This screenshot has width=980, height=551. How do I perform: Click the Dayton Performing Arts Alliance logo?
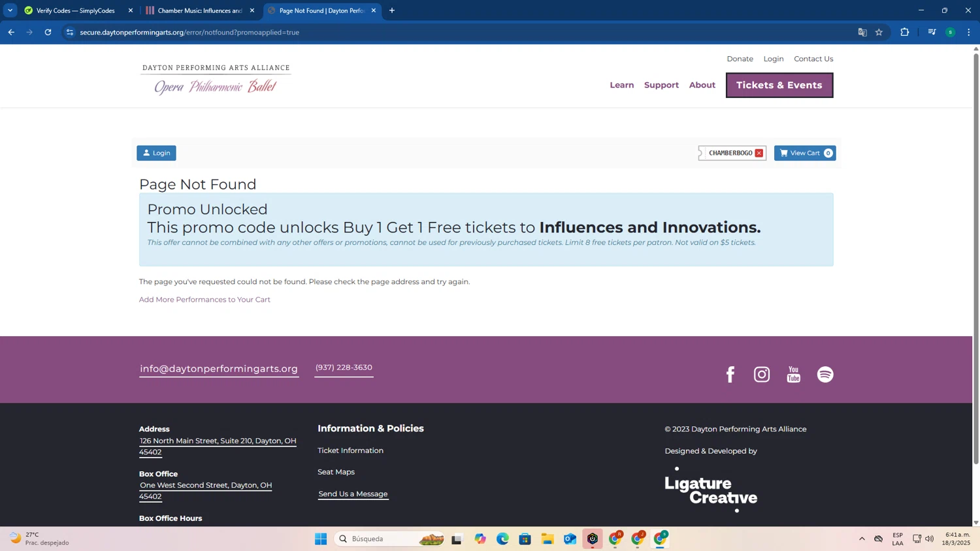[x=216, y=80]
